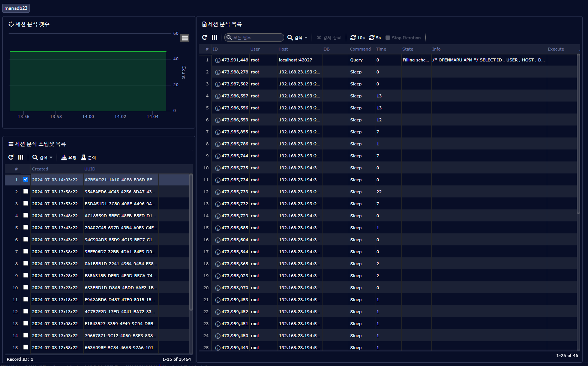Set auto-refresh to 10s interval
588x366 pixels.
pos(357,38)
